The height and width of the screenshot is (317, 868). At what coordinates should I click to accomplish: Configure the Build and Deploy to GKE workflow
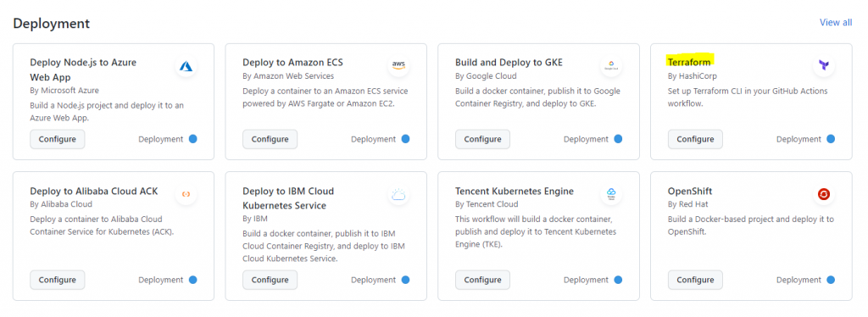(x=482, y=139)
